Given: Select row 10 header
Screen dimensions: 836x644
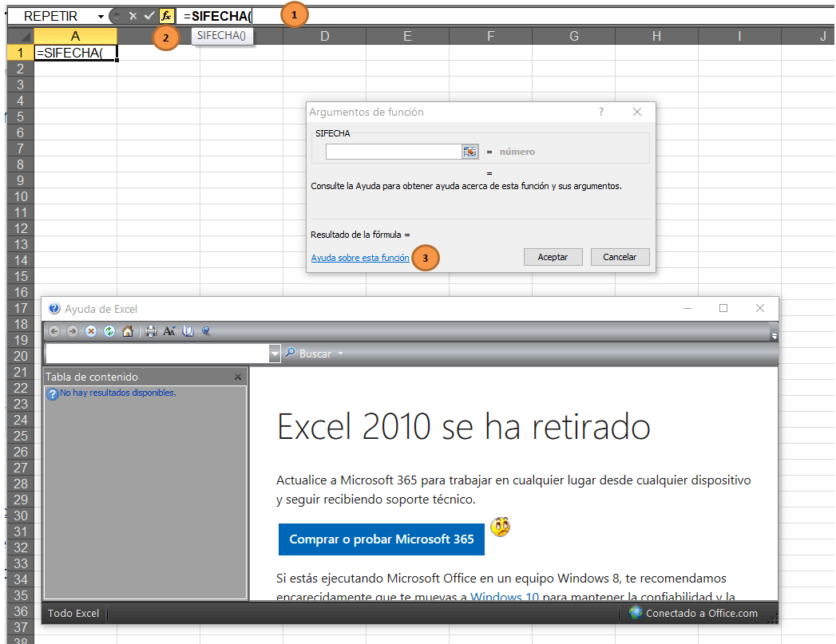Looking at the screenshot, I should tap(20, 196).
